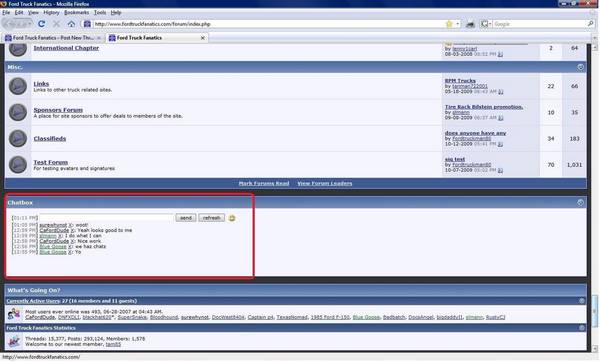Click the Sponsors Forum status icon
This screenshot has width=600, height=362.
(18, 112)
